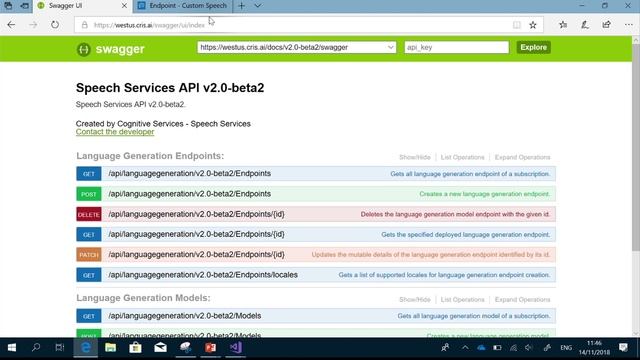Click the swagger logo icon

point(83,49)
